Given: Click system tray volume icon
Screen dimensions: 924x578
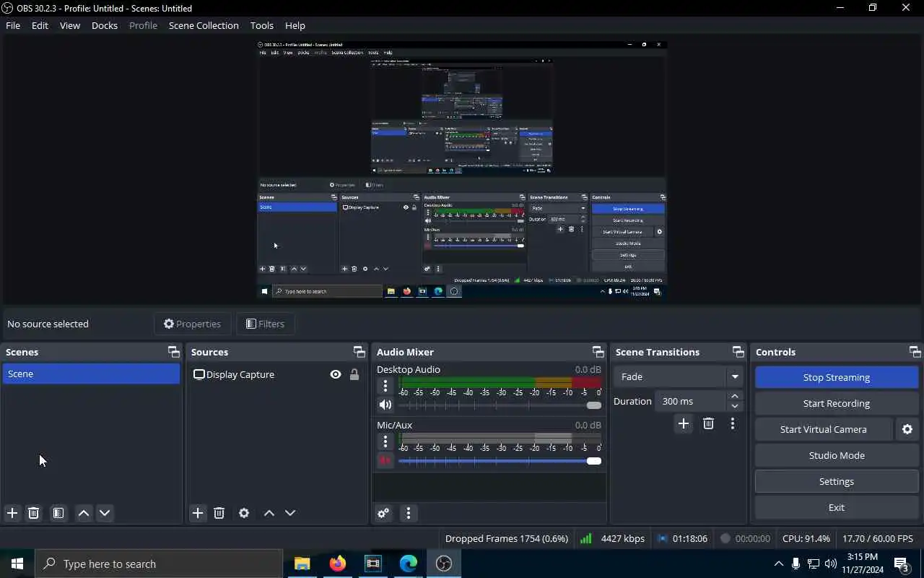Looking at the screenshot, I should coord(831,564).
